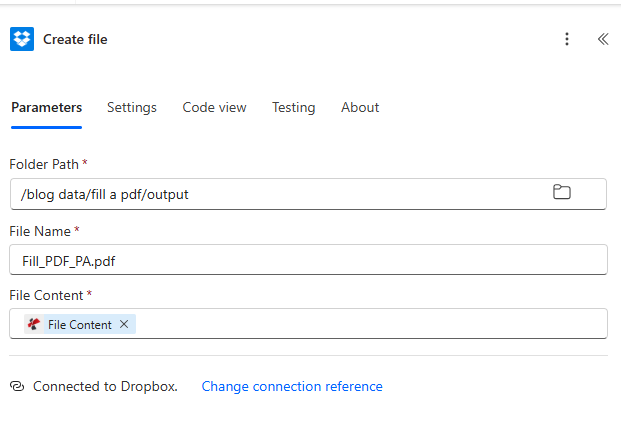Click the Create file action title
Viewport: 621px width, 432px height.
[75, 39]
